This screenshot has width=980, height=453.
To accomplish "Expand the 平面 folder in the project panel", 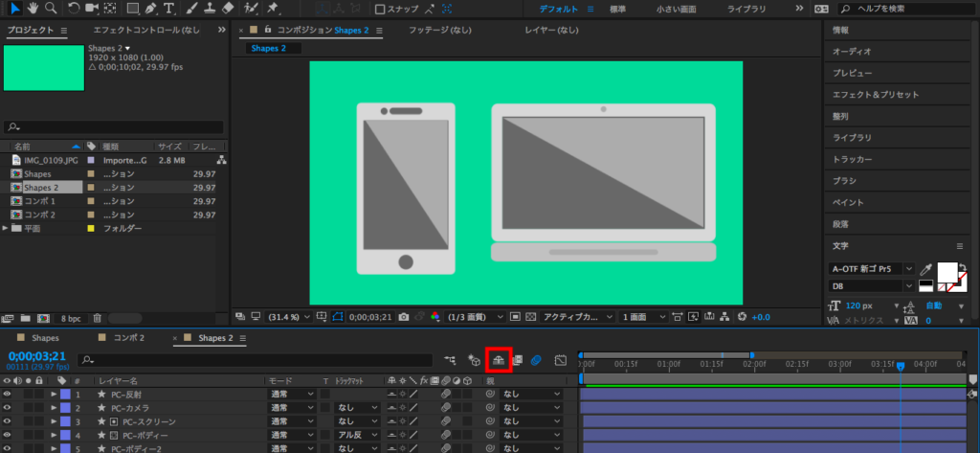I will pyautogui.click(x=7, y=229).
